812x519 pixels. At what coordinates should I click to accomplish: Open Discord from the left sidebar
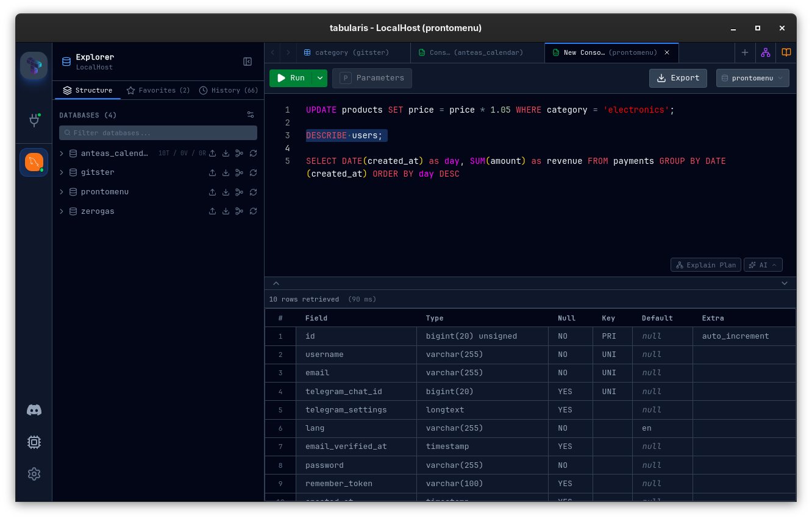click(x=34, y=410)
